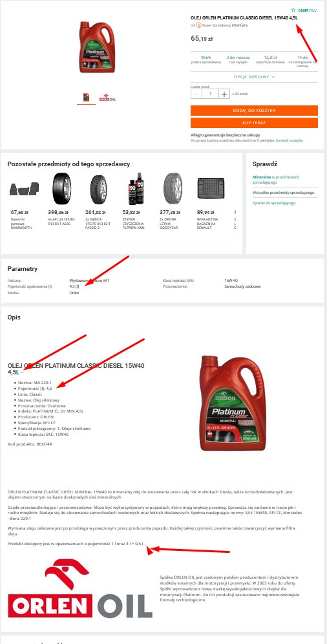Click the quantity input field
Viewport: 327px width, 644px height.
tap(211, 94)
